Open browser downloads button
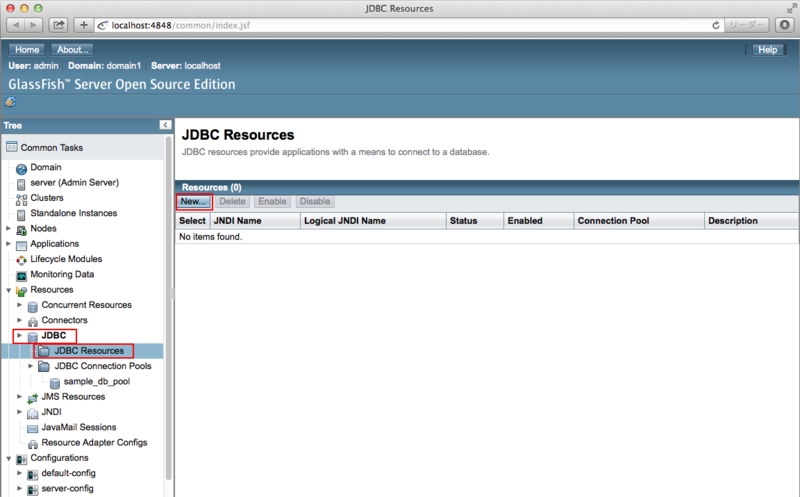Image resolution: width=800 pixels, height=497 pixels. pyautogui.click(x=785, y=24)
